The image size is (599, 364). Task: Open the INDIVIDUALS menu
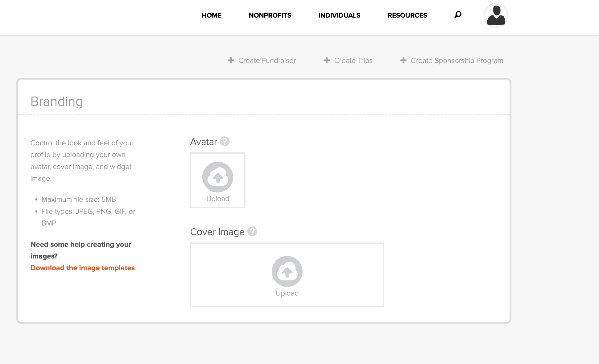[339, 15]
